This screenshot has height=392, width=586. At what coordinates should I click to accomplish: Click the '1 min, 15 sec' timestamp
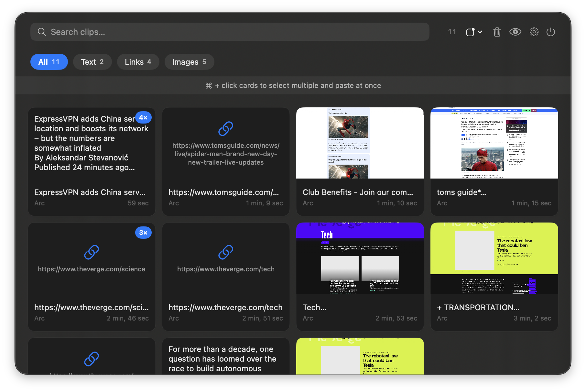tap(531, 203)
